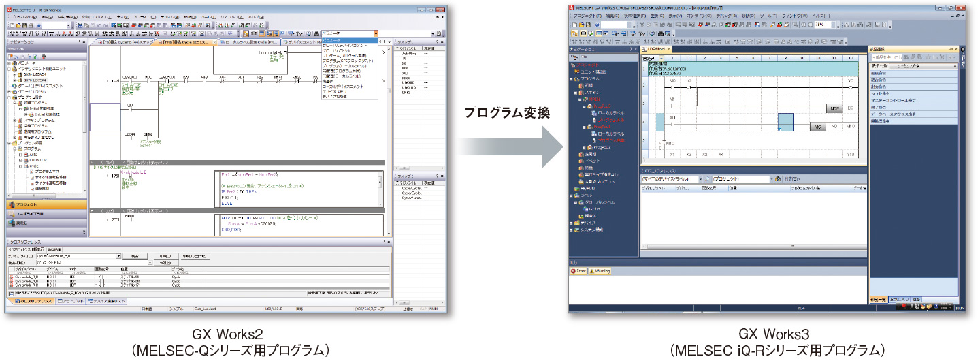The width and height of the screenshot is (980, 361).
Task: Click the Cut scissors icon in GX Works2
Action: [x=80, y=25]
